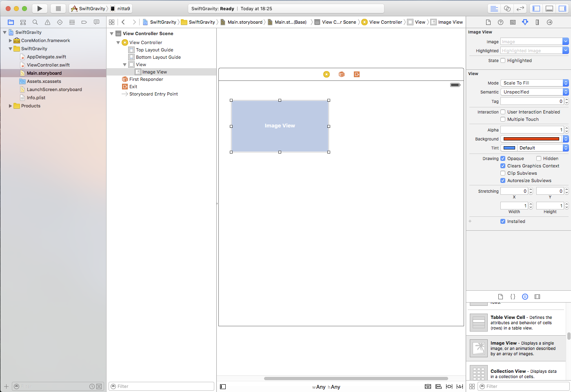Click the Tag input field
Viewport: 571px width, 392px height.
click(x=531, y=101)
